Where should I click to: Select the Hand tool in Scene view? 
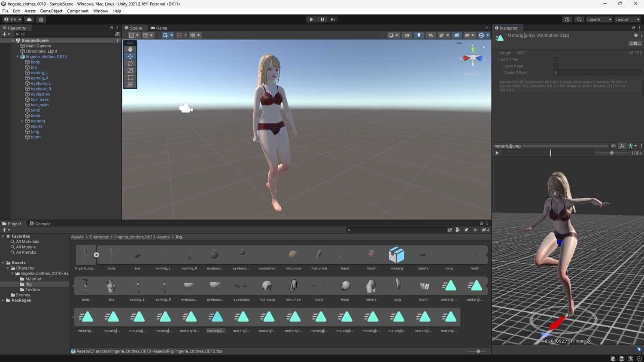(x=130, y=49)
